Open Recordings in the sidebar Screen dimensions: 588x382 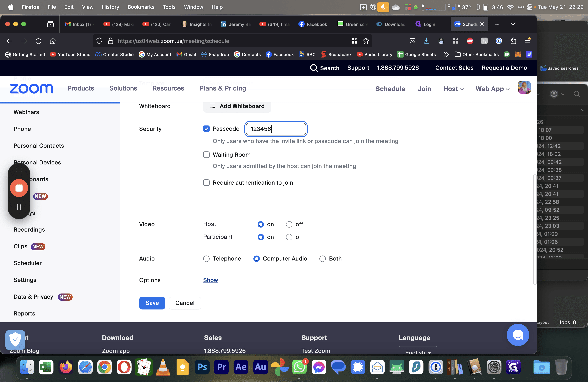[x=29, y=230]
